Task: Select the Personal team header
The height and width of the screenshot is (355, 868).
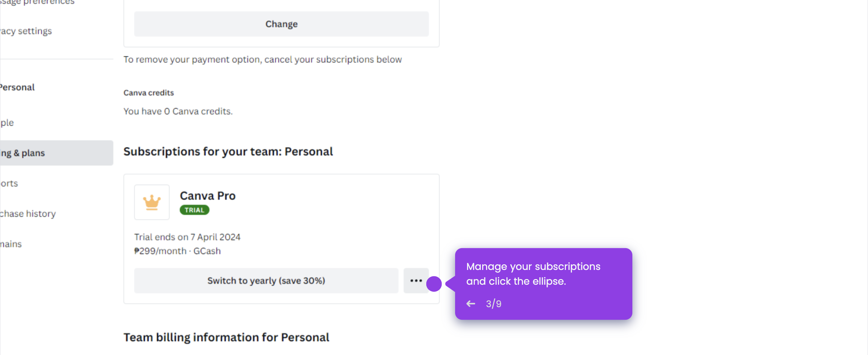Action: (17, 87)
